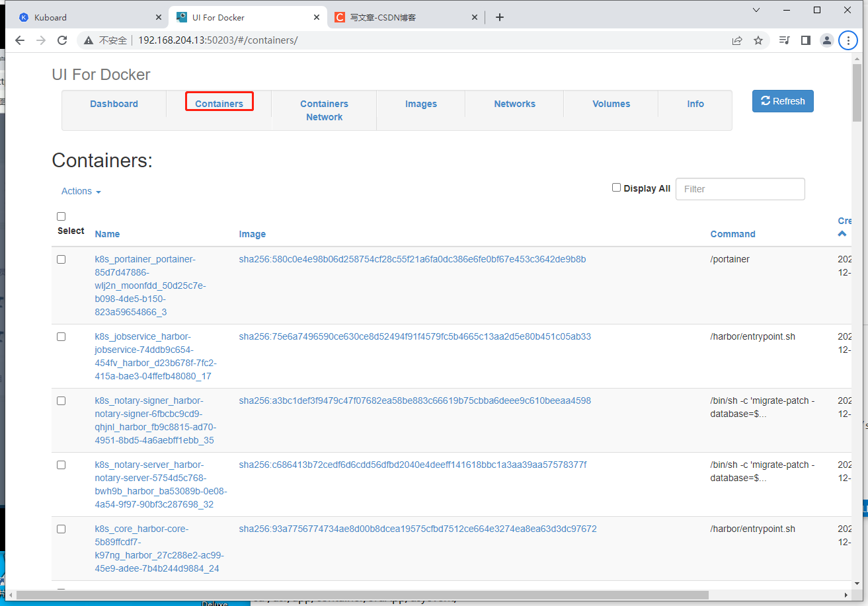Image resolution: width=868 pixels, height=606 pixels.
Task: Click the /portainer command text
Action: click(730, 259)
